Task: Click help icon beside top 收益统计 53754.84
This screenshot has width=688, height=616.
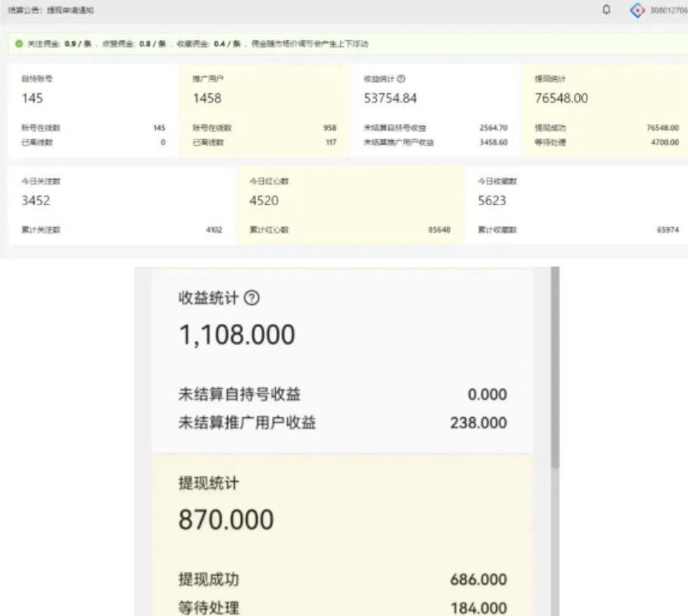Action: click(x=401, y=79)
